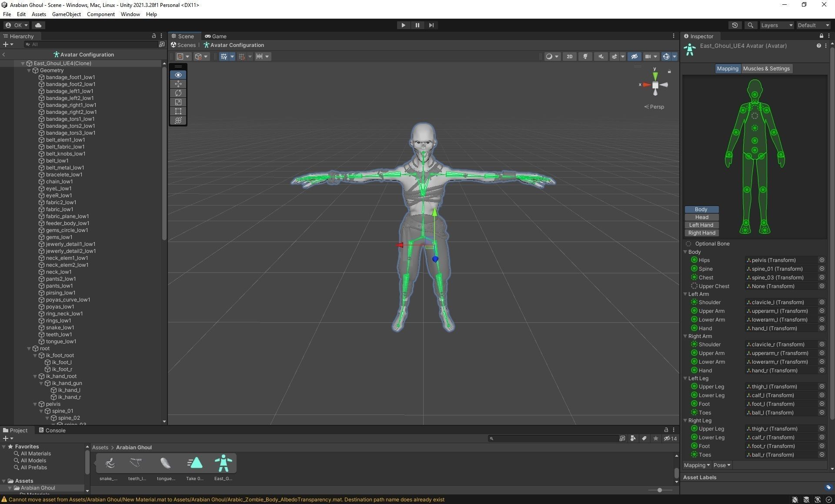Image resolution: width=835 pixels, height=504 pixels.
Task: Click the Pause button
Action: pyautogui.click(x=417, y=25)
